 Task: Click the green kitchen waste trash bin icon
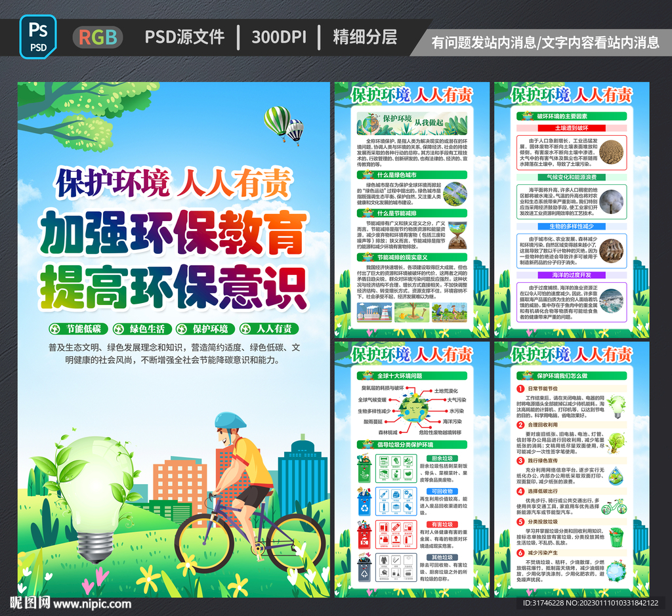(364, 468)
